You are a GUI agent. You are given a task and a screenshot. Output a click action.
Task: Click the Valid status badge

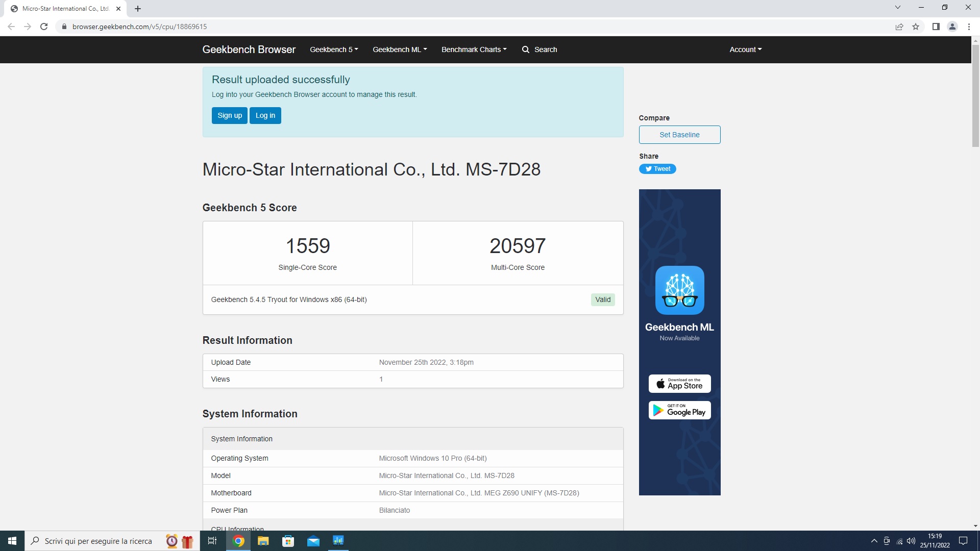603,299
